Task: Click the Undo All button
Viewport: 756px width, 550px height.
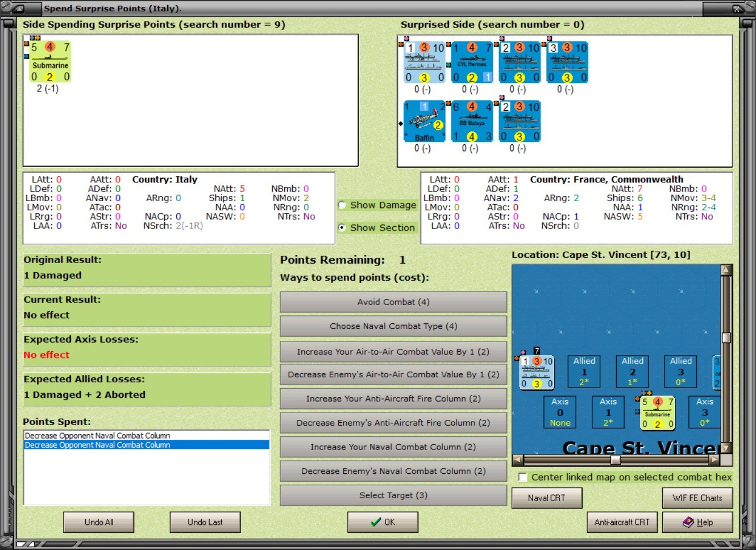Action: pos(99,522)
